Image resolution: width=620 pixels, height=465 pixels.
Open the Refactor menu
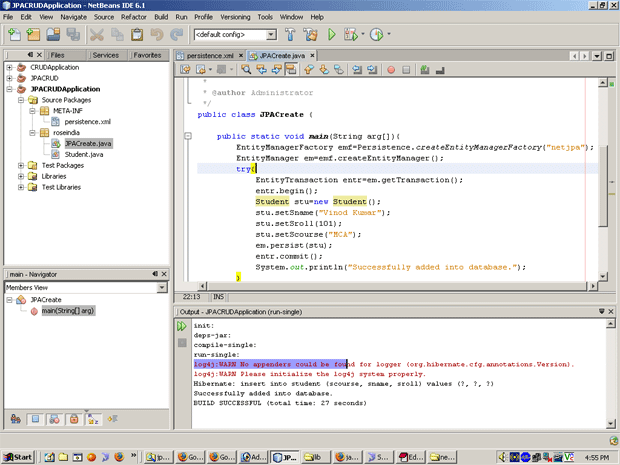coord(134,17)
